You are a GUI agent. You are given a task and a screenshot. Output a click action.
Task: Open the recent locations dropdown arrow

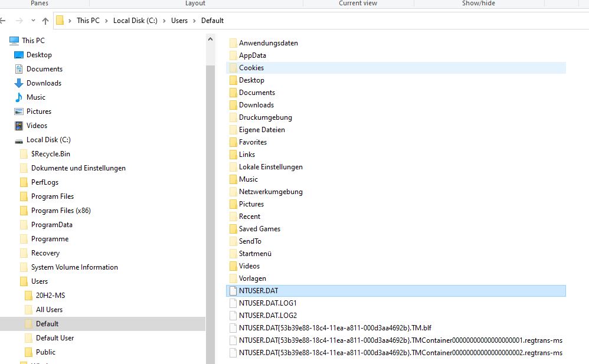[33, 20]
